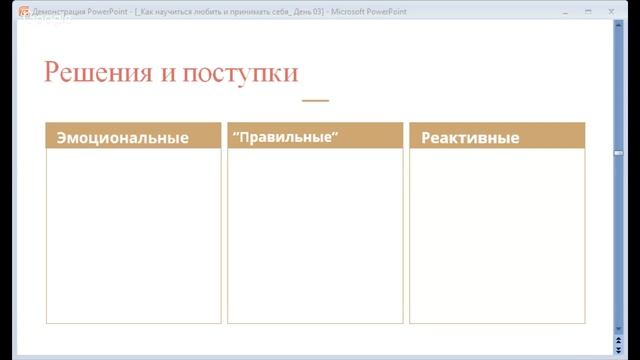Select the slide title 'Решения и поступки'
The image size is (640, 360).
(x=171, y=73)
